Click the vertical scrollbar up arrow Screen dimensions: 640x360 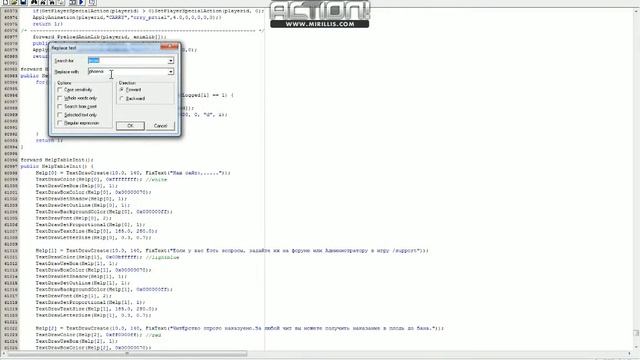click(x=636, y=11)
